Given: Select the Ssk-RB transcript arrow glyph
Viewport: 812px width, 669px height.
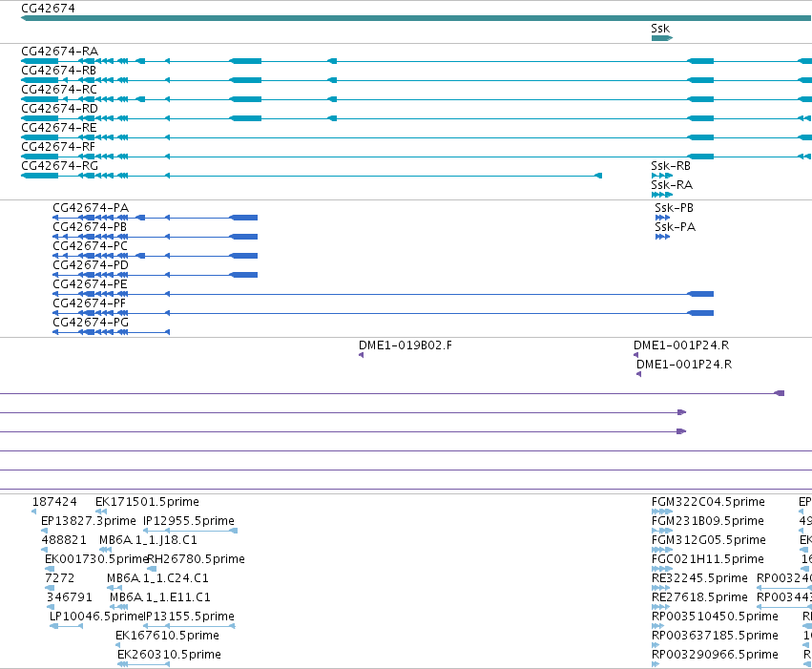Looking at the screenshot, I should [662, 176].
